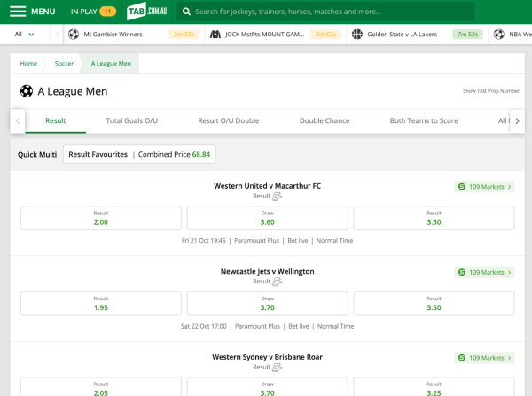The height and width of the screenshot is (396, 532).
Task: Expand 109 Markets for Western United match
Action: click(485, 187)
